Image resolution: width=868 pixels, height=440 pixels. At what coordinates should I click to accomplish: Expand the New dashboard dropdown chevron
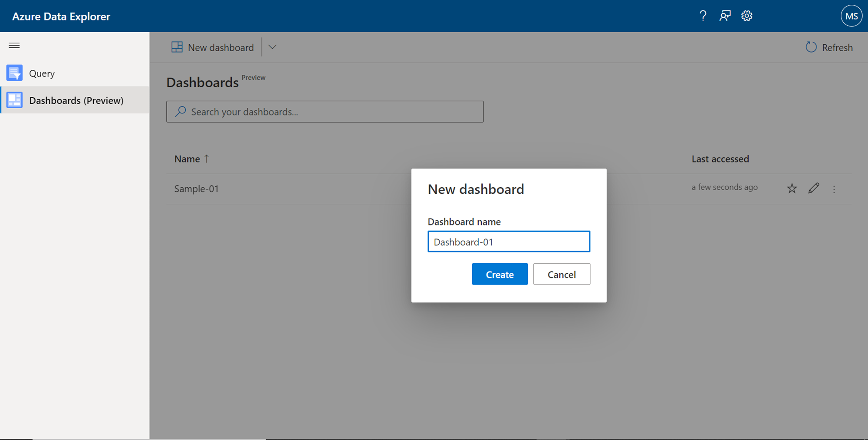272,47
